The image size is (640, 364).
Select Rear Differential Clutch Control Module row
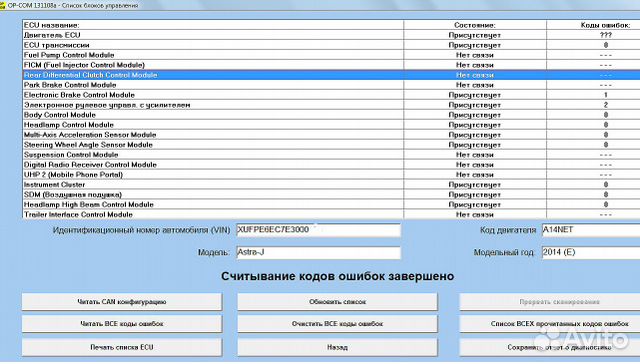pos(331,75)
